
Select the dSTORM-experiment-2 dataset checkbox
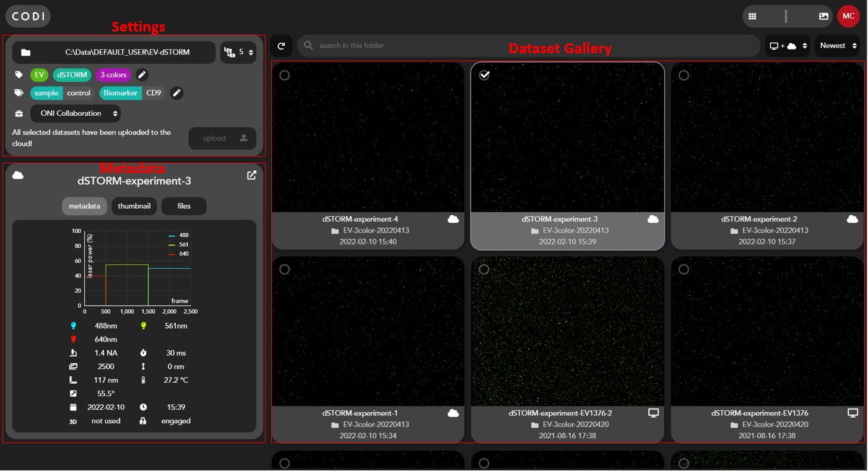click(684, 76)
